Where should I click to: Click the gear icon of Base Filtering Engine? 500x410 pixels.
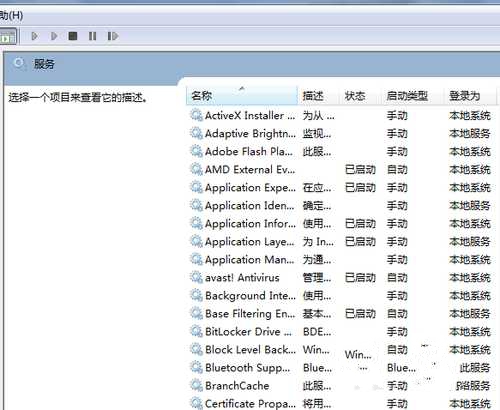coord(196,313)
